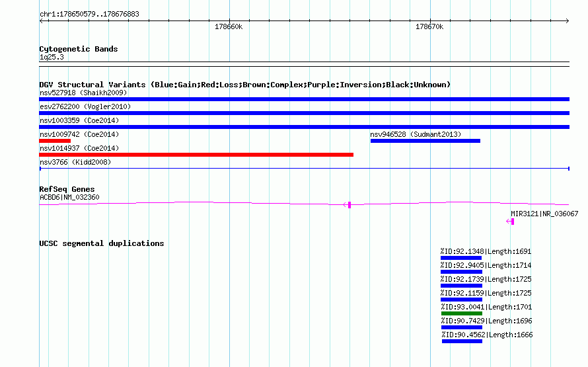Image resolution: width=588 pixels, height=367 pixels.
Task: Click the 178670k ruler tick label
Action: pos(429,26)
